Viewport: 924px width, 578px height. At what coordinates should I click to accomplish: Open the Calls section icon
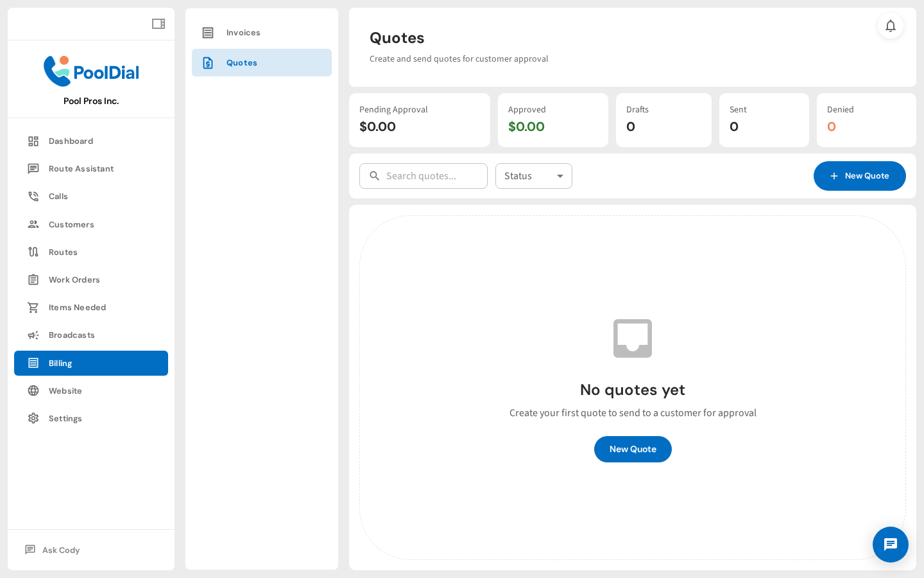point(33,196)
